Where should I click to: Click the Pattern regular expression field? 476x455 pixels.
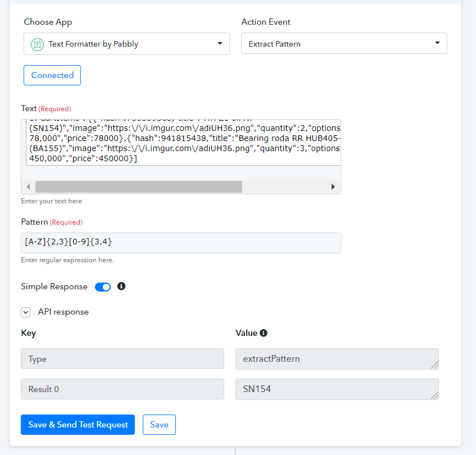(180, 243)
